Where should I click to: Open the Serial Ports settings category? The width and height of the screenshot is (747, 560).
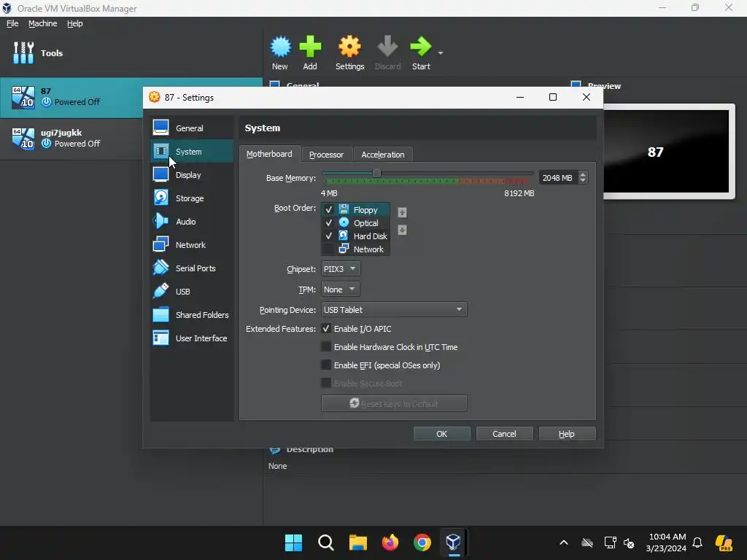(192, 268)
